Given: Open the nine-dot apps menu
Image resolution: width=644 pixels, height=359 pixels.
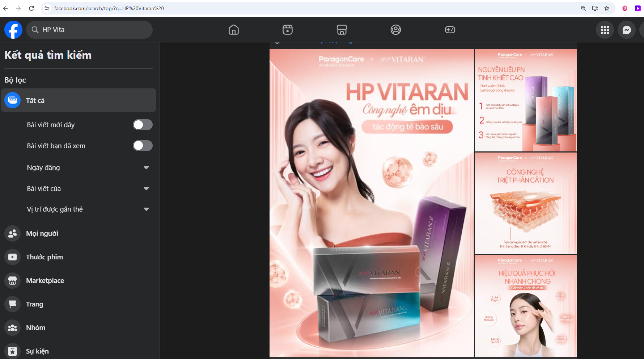Looking at the screenshot, I should click(605, 30).
